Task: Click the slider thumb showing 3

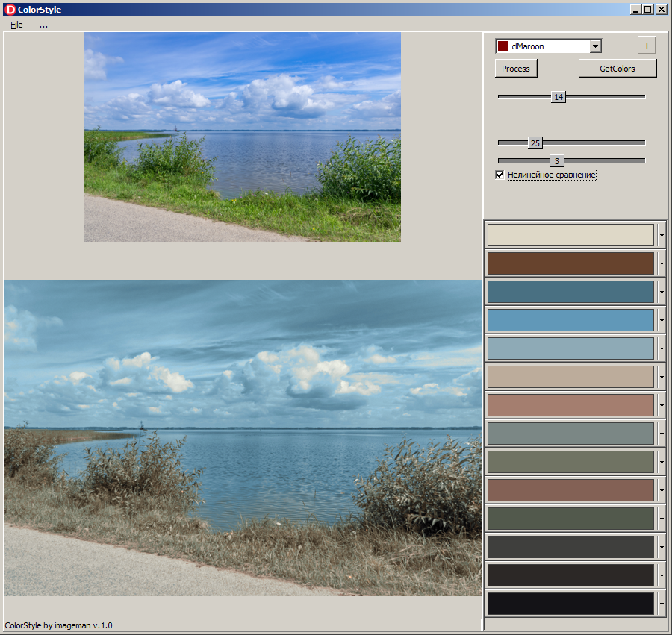Action: click(x=557, y=161)
